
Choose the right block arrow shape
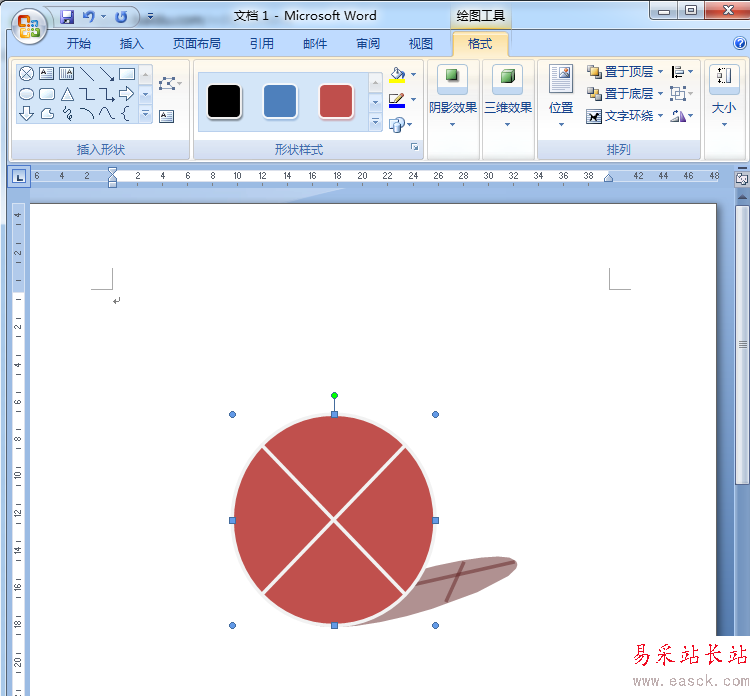click(127, 93)
